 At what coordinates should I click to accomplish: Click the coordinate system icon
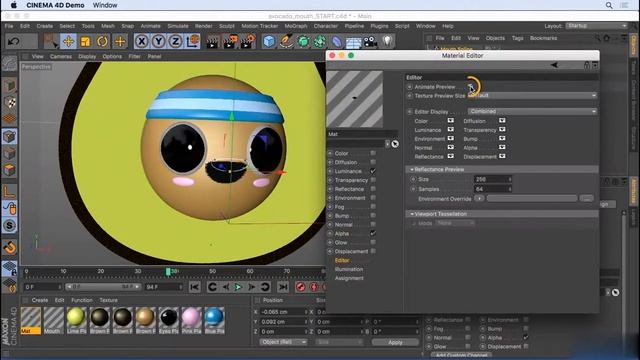(193, 41)
